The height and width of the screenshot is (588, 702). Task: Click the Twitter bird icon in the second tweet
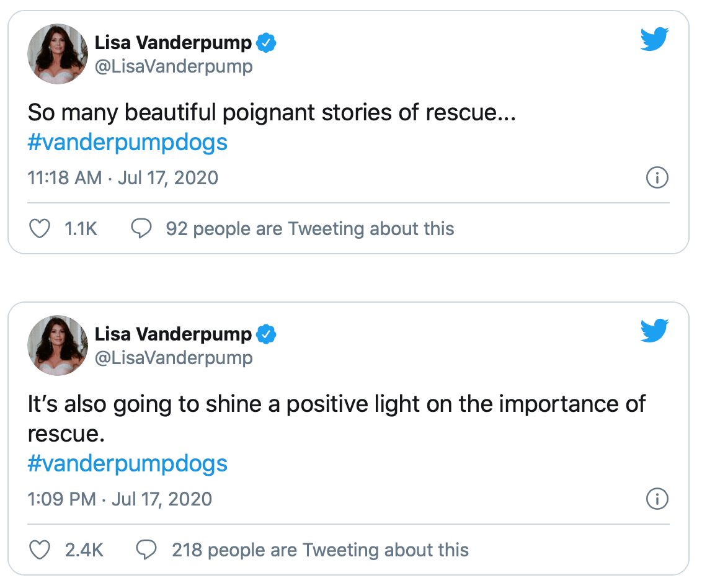point(654,332)
